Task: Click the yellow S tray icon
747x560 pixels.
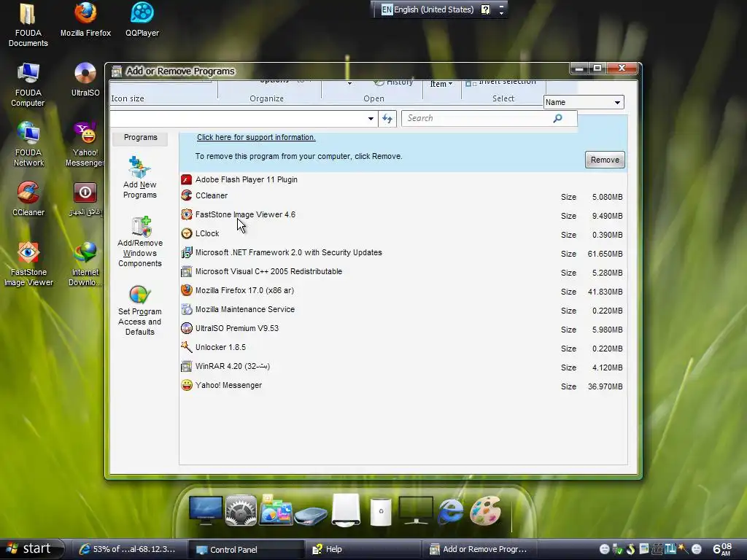Action: pyautogui.click(x=631, y=550)
